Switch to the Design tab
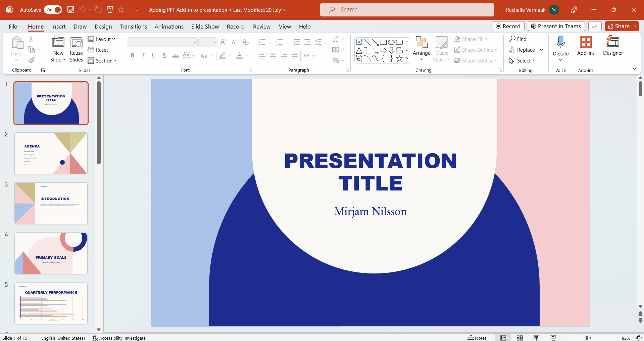This screenshot has width=644, height=341. tap(103, 27)
